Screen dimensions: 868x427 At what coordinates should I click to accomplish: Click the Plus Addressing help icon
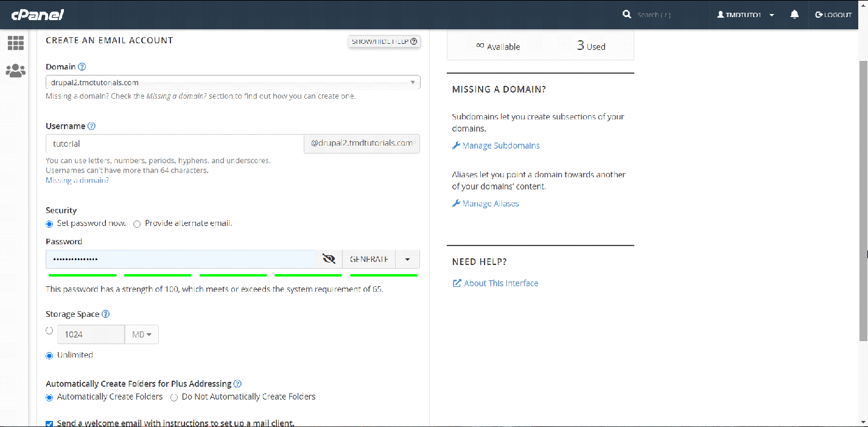coord(237,384)
